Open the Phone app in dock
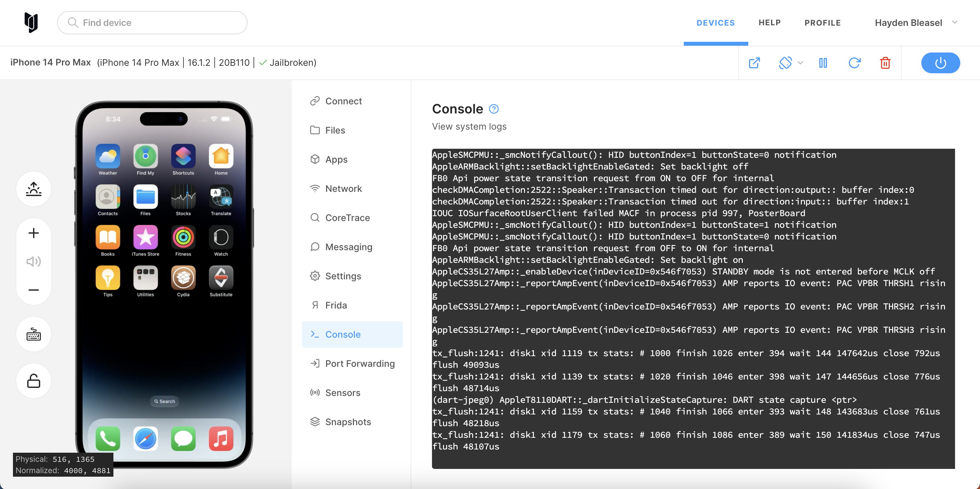This screenshot has height=489, width=980. 108,439
